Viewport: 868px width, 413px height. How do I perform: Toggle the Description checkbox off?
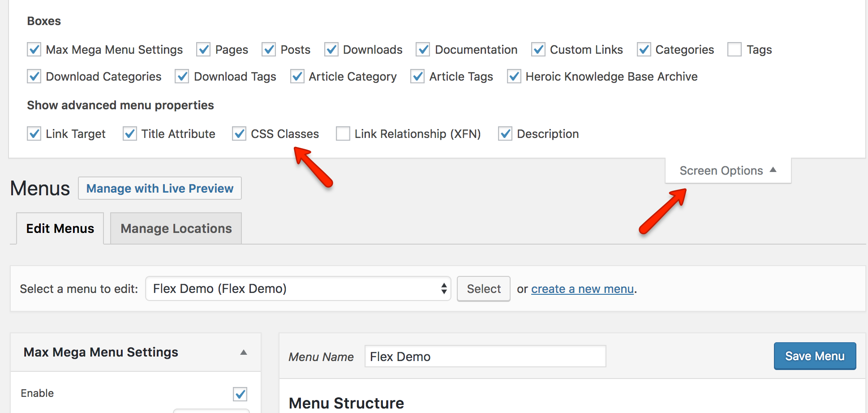[505, 133]
